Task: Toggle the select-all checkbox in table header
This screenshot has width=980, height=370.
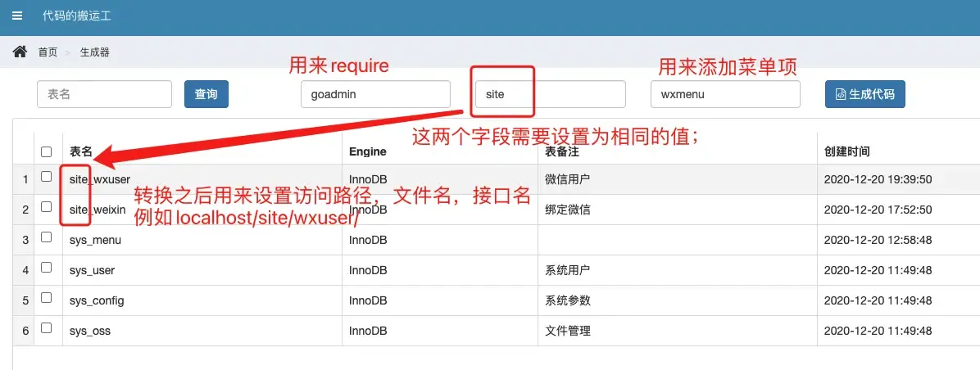Action: (x=47, y=151)
